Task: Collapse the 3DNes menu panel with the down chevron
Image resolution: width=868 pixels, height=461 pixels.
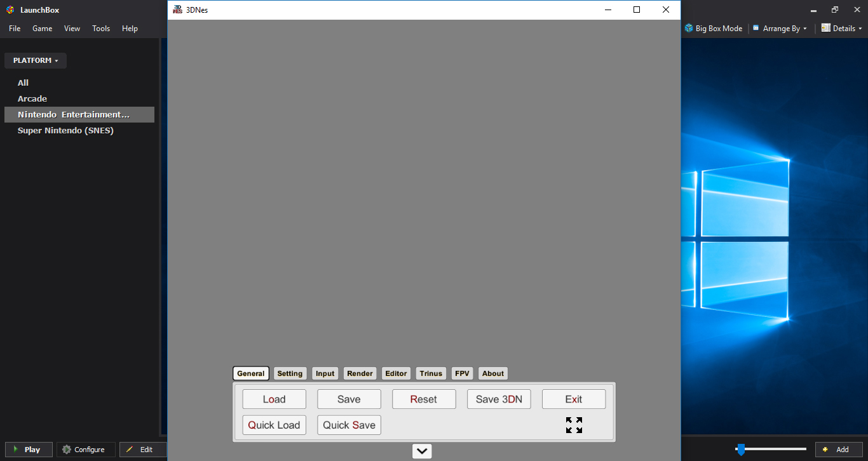Action: click(x=422, y=451)
